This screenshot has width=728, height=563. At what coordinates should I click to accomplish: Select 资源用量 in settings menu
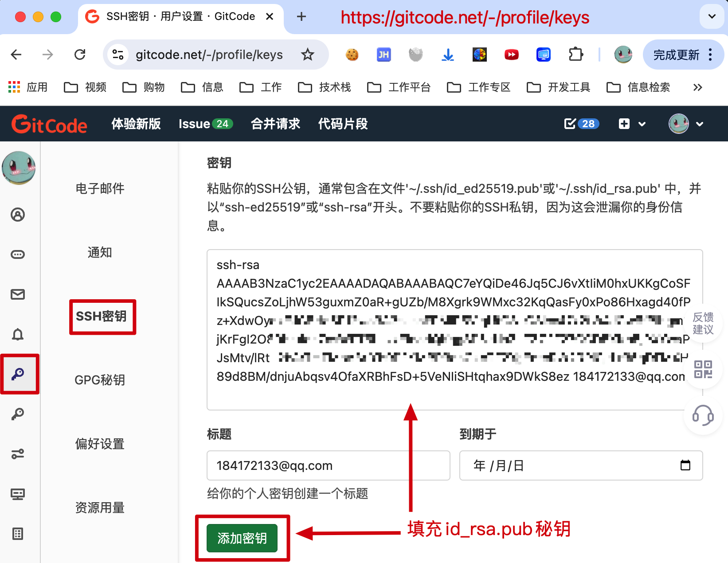coord(100,508)
